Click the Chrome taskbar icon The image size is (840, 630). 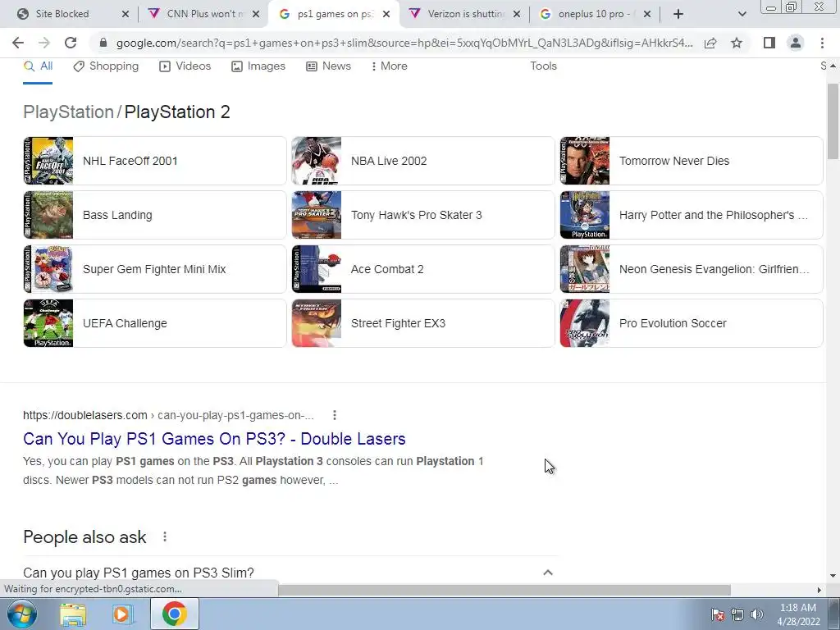pyautogui.click(x=174, y=614)
